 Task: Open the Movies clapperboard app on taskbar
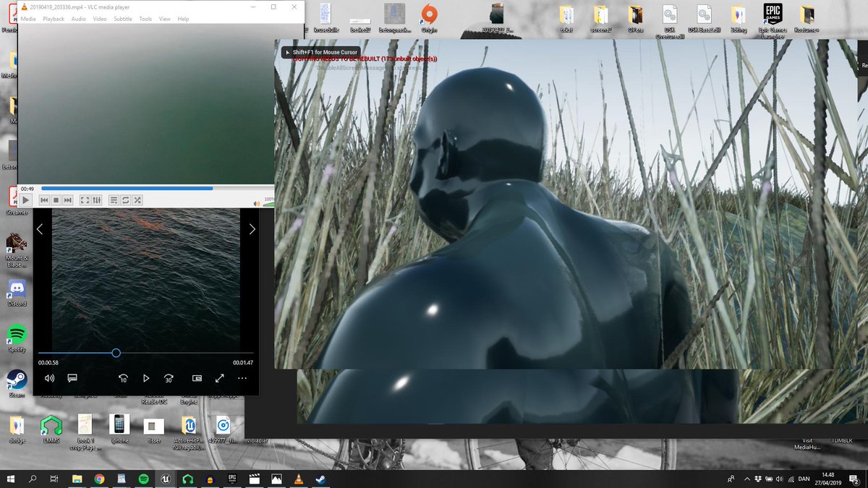pos(254,478)
